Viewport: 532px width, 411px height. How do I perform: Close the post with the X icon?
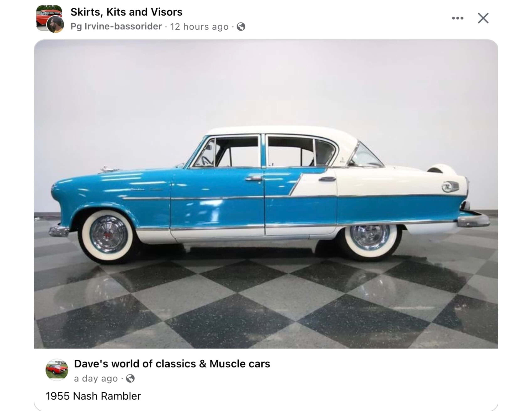click(483, 18)
